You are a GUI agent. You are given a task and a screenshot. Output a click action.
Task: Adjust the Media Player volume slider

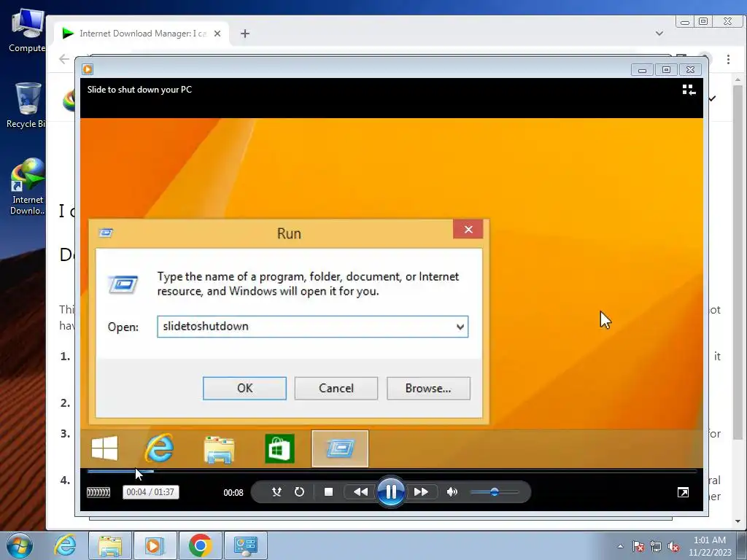pos(494,492)
